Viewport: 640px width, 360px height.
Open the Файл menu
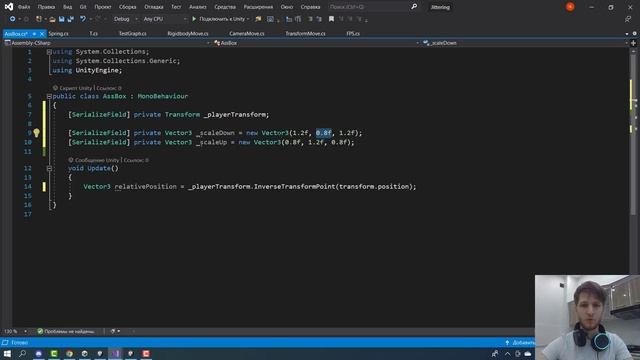pos(24,7)
